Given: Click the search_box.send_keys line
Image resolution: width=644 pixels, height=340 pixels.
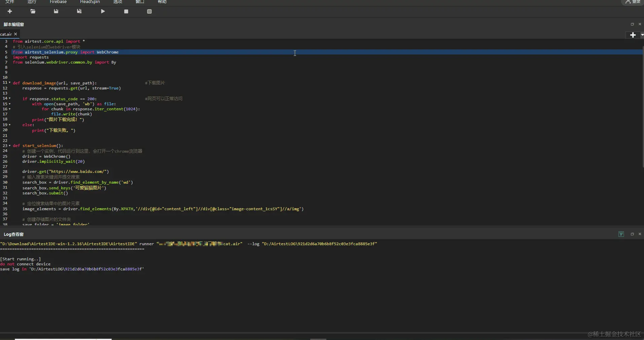Looking at the screenshot, I should [64, 188].
